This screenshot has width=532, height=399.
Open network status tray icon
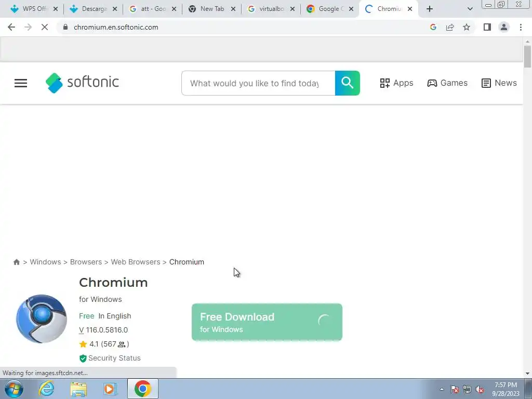467,389
